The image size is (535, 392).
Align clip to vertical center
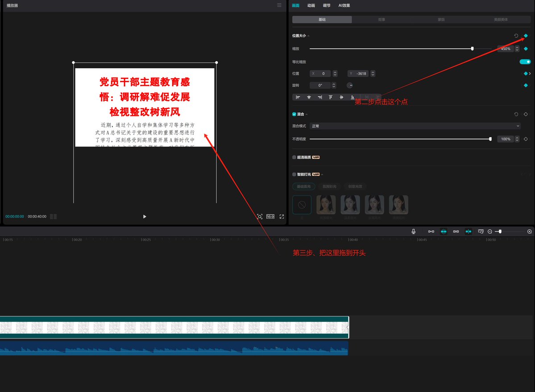(x=341, y=97)
